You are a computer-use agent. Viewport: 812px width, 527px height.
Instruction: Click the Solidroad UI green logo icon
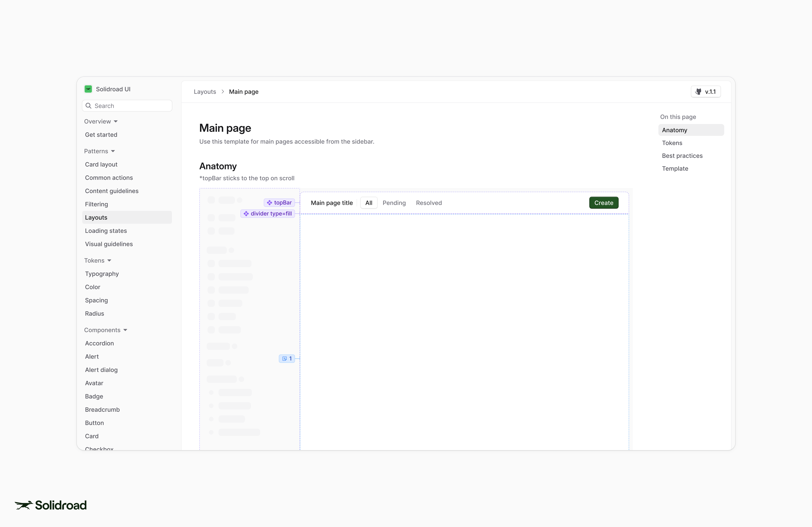[x=88, y=89]
